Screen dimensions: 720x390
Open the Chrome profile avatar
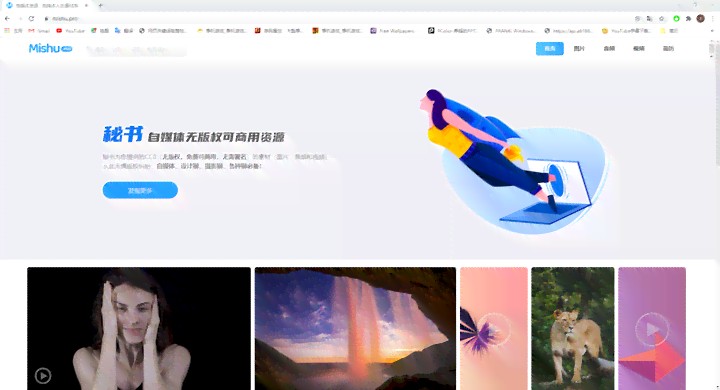(x=700, y=19)
